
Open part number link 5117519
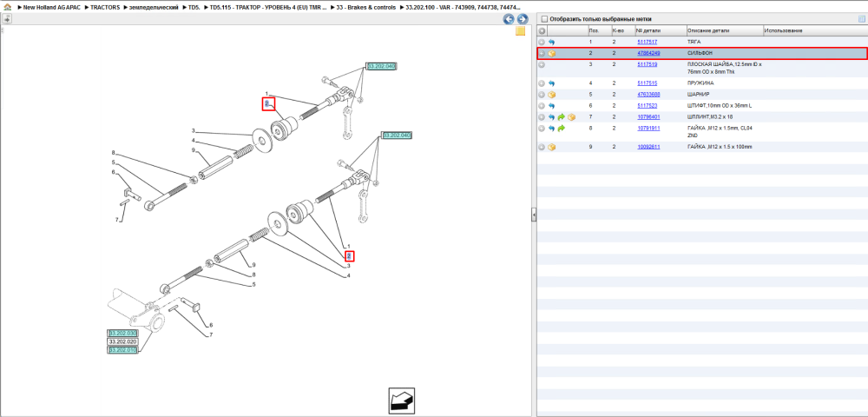tap(648, 65)
